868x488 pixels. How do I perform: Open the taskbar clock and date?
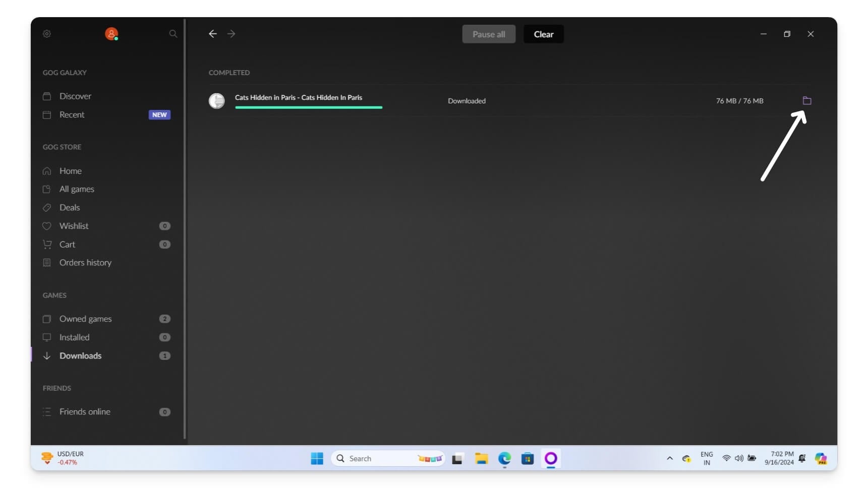click(779, 458)
